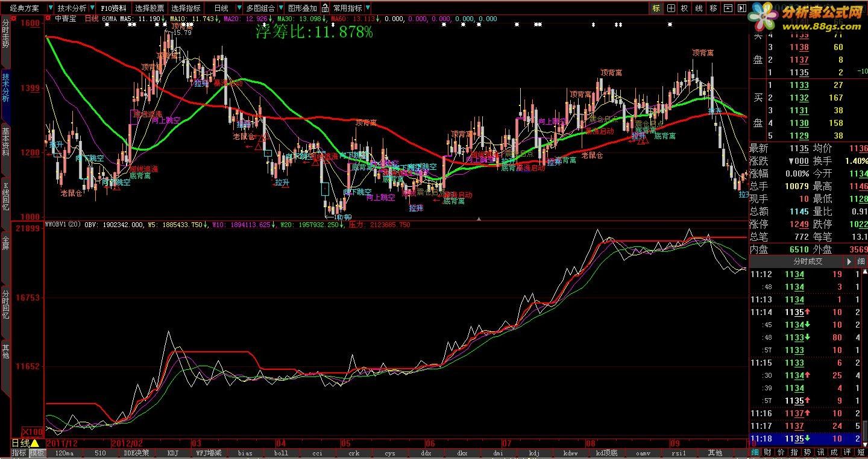Open the 常用指标 dropdown arrow
Viewport: 868px width, 459px height.
tap(368, 8)
